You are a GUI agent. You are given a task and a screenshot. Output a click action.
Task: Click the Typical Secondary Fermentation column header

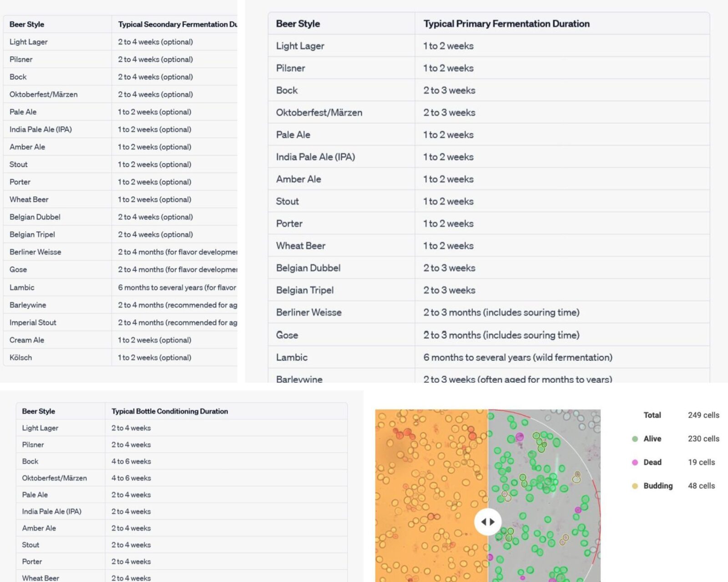click(177, 24)
